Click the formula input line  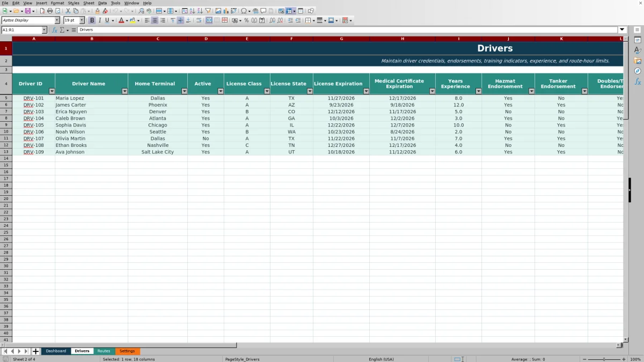click(348, 30)
